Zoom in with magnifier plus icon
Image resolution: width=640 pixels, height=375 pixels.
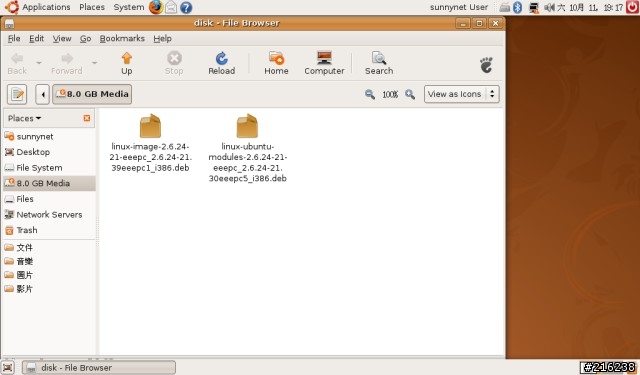pos(410,94)
